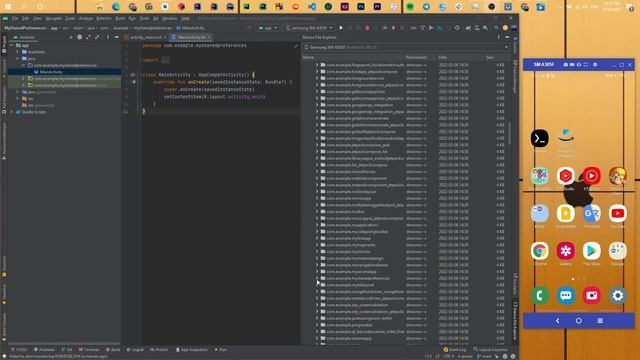Open the Git tool window
The height and width of the screenshot is (360, 640).
67,350
